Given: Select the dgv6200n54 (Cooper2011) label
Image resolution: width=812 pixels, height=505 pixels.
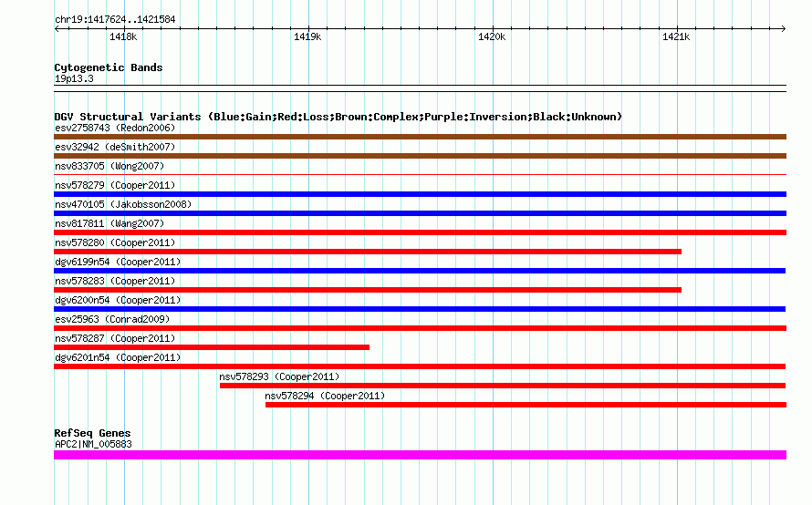Looking at the screenshot, I should tap(118, 300).
